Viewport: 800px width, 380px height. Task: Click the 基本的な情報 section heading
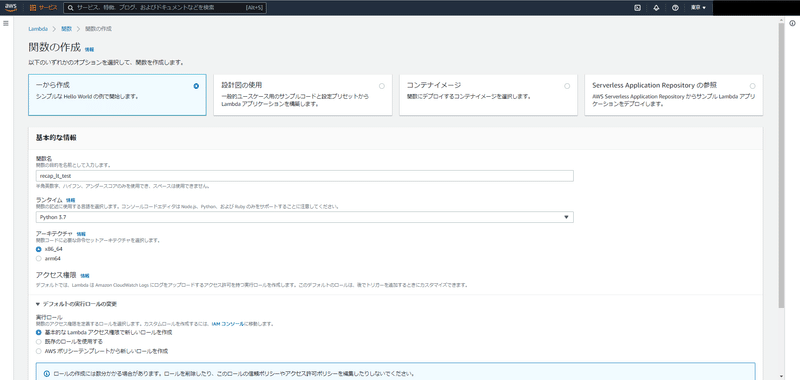56,138
